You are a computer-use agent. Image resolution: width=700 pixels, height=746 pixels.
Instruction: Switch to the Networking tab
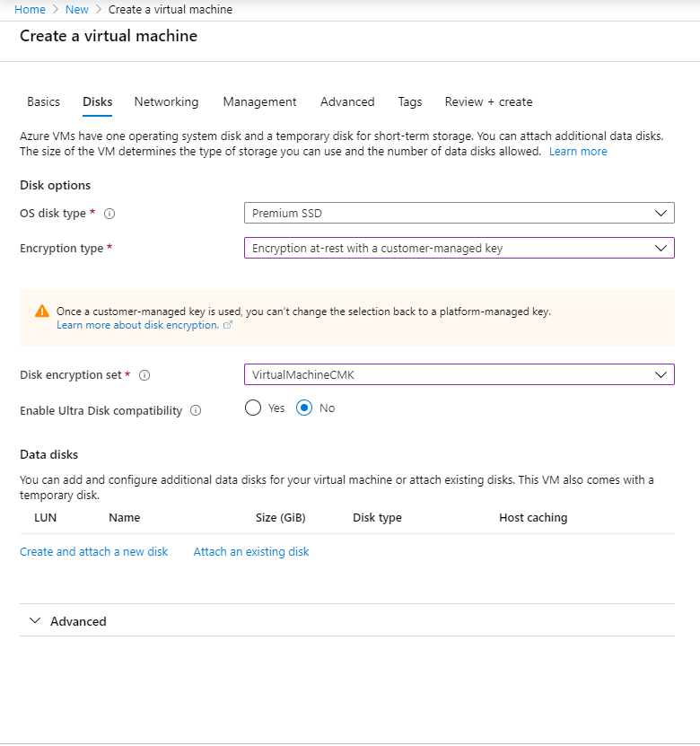[166, 101]
